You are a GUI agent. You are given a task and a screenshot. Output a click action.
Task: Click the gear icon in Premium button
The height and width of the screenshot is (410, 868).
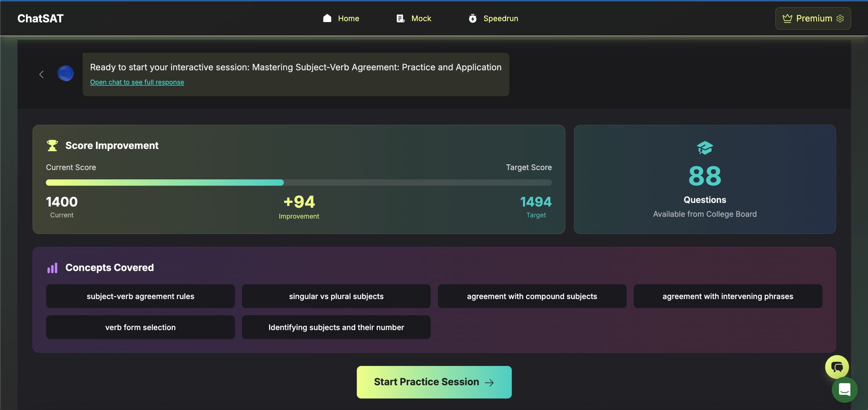(840, 19)
